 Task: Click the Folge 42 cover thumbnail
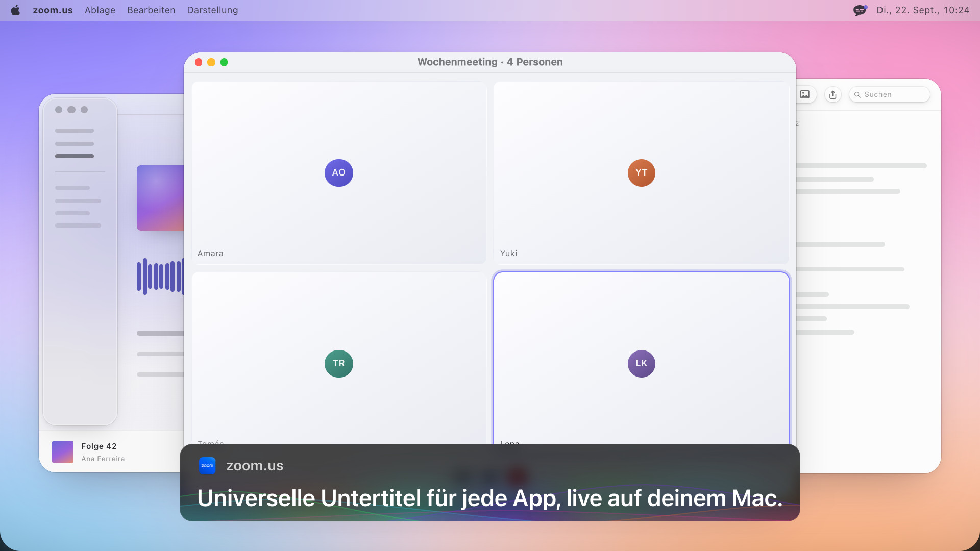click(x=63, y=452)
